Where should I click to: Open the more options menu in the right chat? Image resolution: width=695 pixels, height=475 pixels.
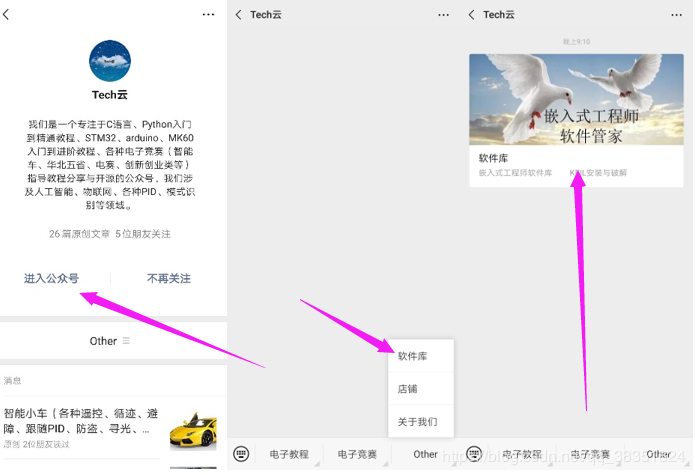coord(676,15)
